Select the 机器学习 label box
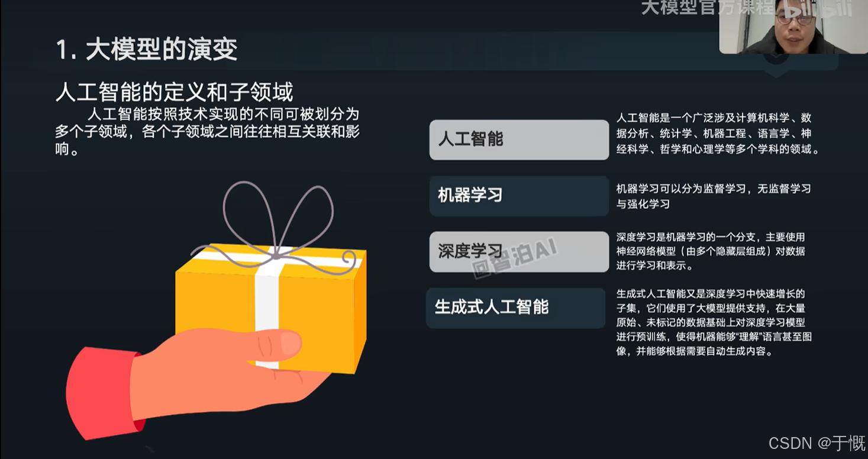Image resolution: width=868 pixels, height=459 pixels. click(x=519, y=196)
